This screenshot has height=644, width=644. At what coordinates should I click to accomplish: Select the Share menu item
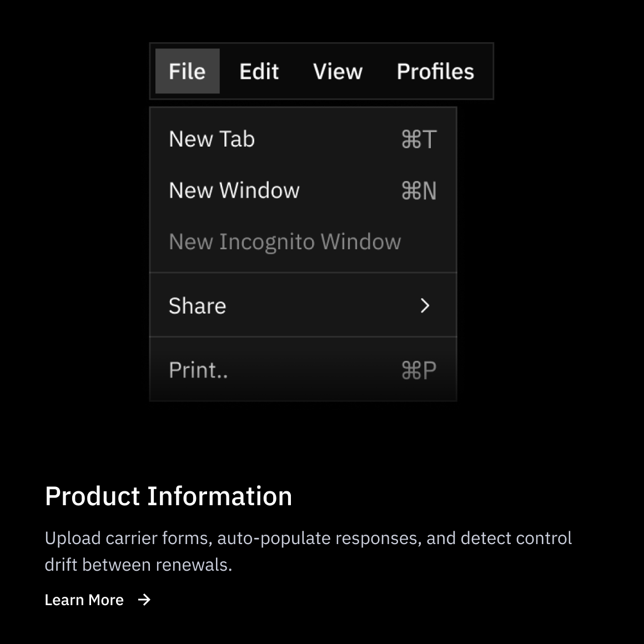(198, 306)
